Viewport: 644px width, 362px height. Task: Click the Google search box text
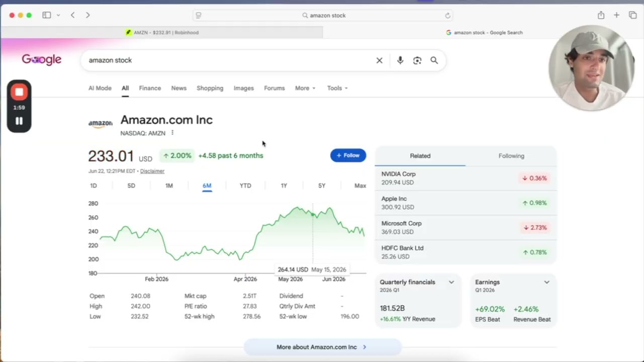tap(110, 60)
